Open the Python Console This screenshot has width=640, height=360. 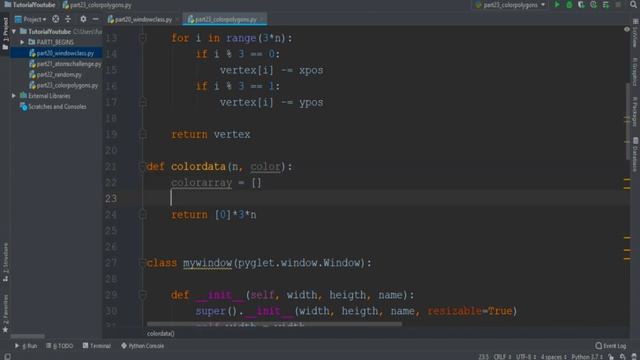142,346
